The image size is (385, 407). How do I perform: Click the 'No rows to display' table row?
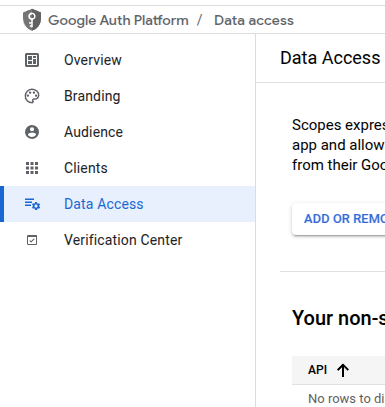[x=338, y=399]
